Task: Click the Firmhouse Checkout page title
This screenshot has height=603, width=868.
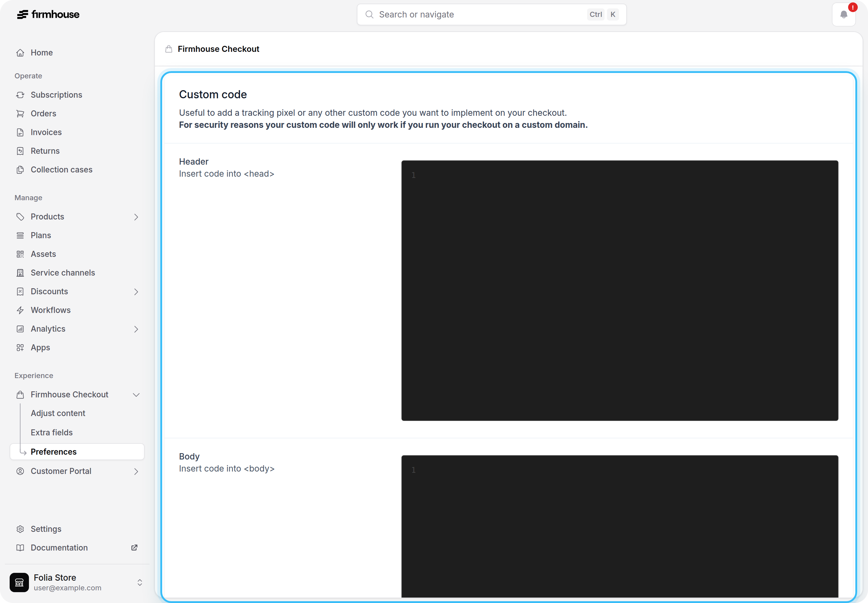Action: point(218,49)
